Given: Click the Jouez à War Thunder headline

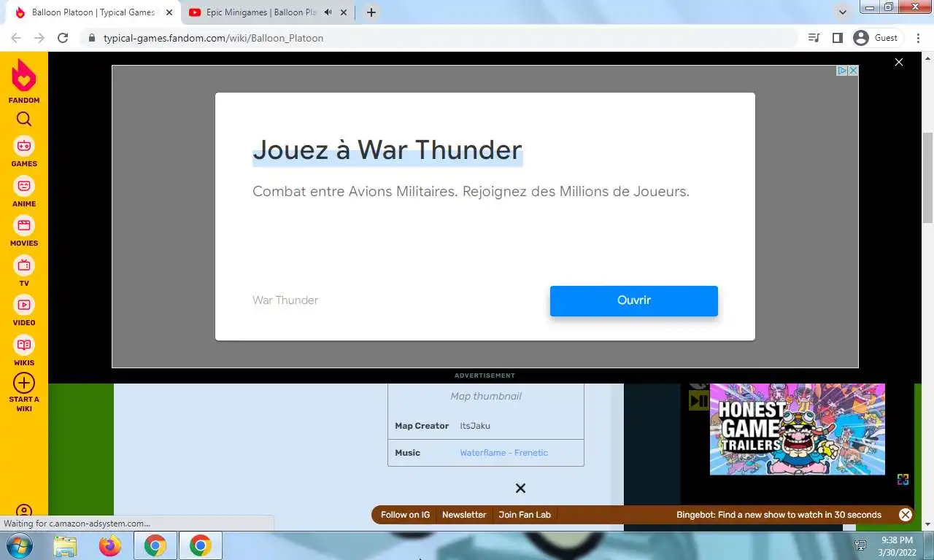Looking at the screenshot, I should 387,150.
